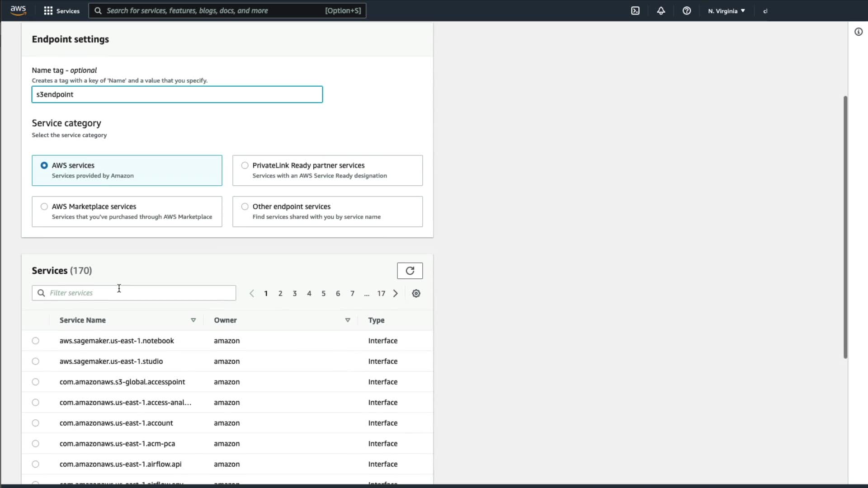Sort by Service Name column arrow
Viewport: 868px width, 488px height.
[193, 320]
